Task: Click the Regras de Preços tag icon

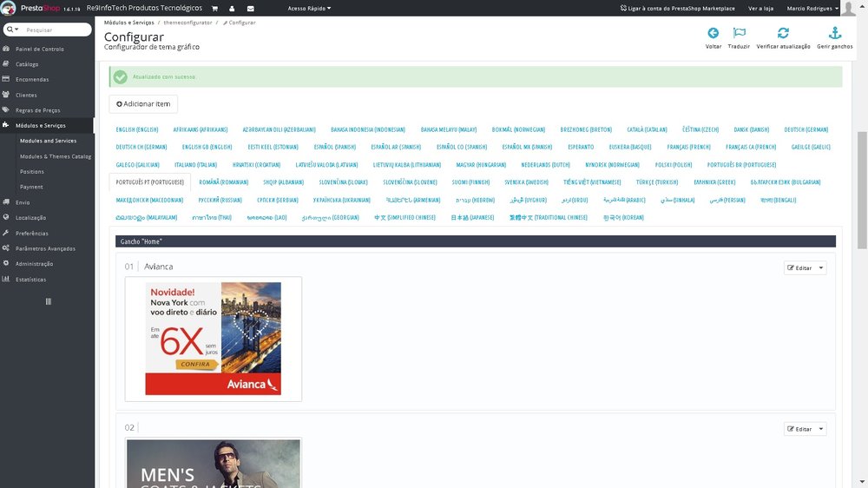Action: [6, 110]
